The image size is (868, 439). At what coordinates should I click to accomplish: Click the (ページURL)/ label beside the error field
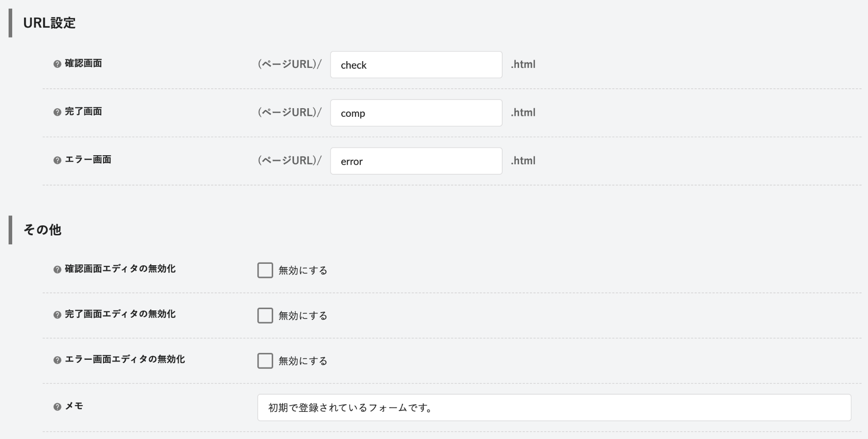289,160
